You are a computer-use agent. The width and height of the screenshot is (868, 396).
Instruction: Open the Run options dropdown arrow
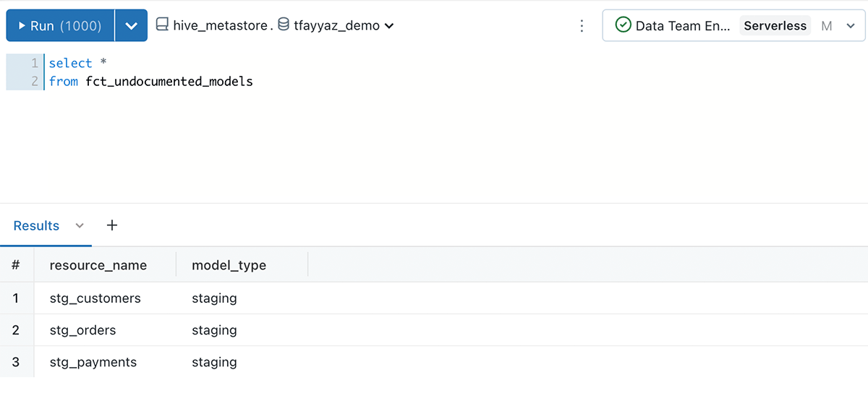click(x=131, y=26)
